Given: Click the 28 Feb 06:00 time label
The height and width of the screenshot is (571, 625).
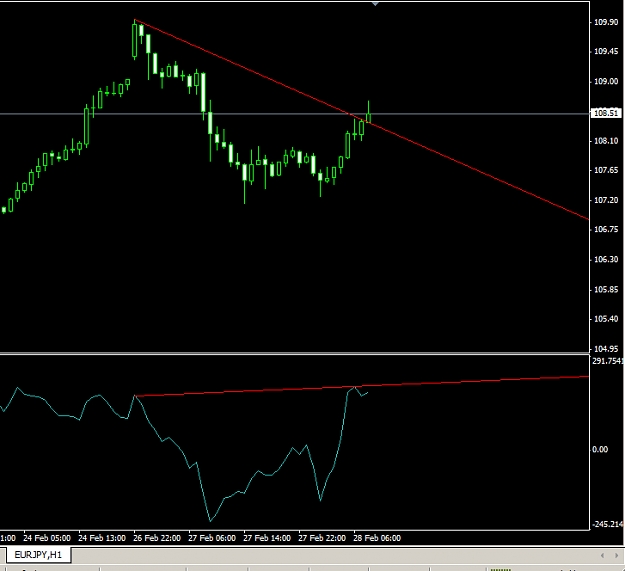Looking at the screenshot, I should (377, 538).
